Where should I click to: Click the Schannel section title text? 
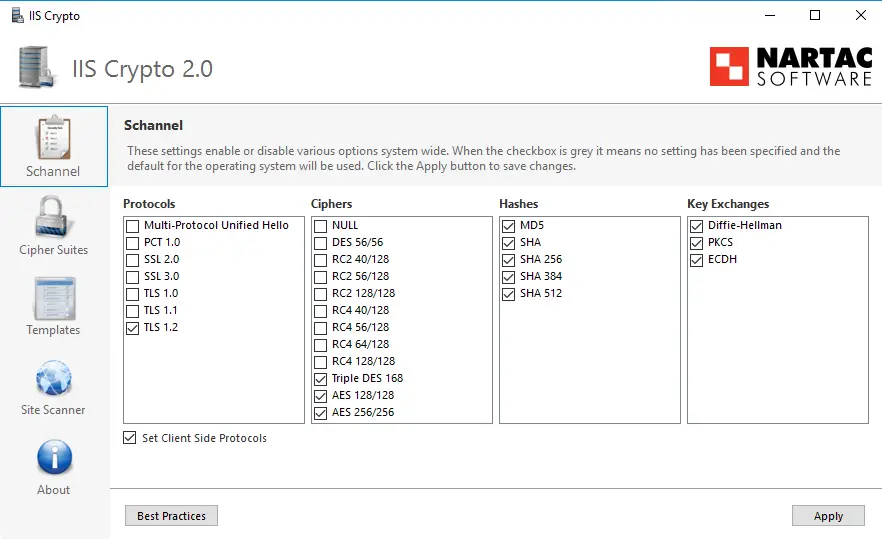click(x=153, y=125)
